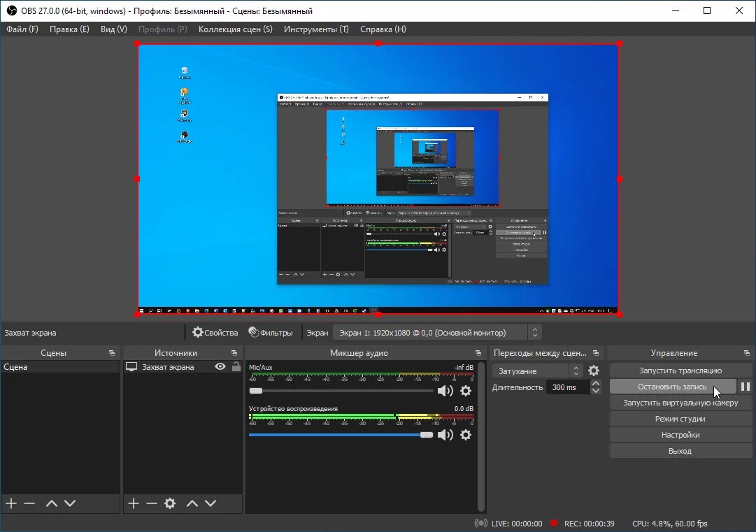Move source down
The image size is (756, 532).
[211, 503]
